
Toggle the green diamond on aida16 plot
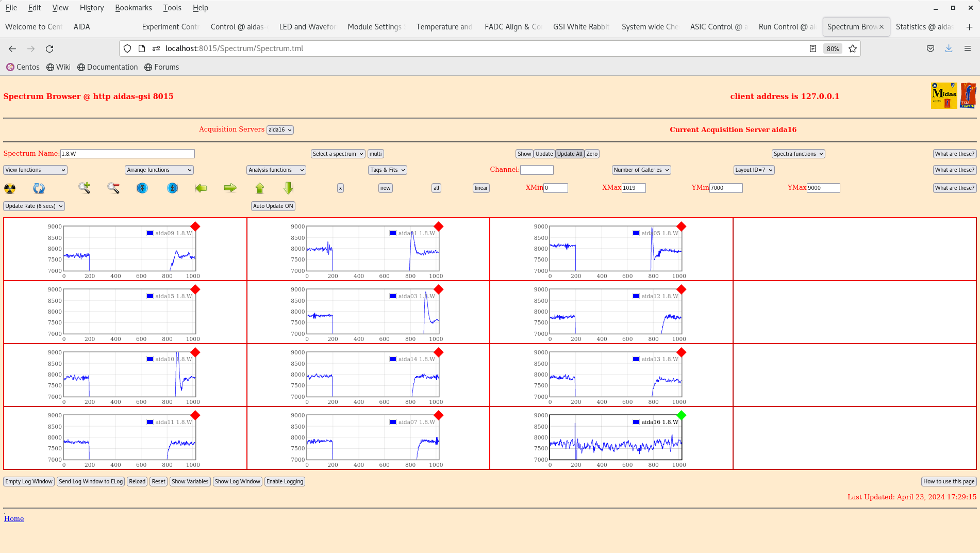pyautogui.click(x=682, y=415)
